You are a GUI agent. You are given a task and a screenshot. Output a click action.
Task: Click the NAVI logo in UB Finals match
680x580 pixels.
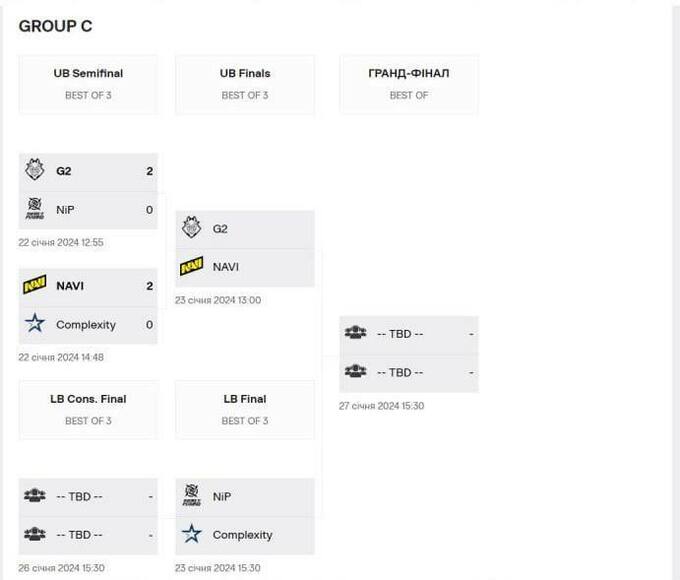click(192, 267)
